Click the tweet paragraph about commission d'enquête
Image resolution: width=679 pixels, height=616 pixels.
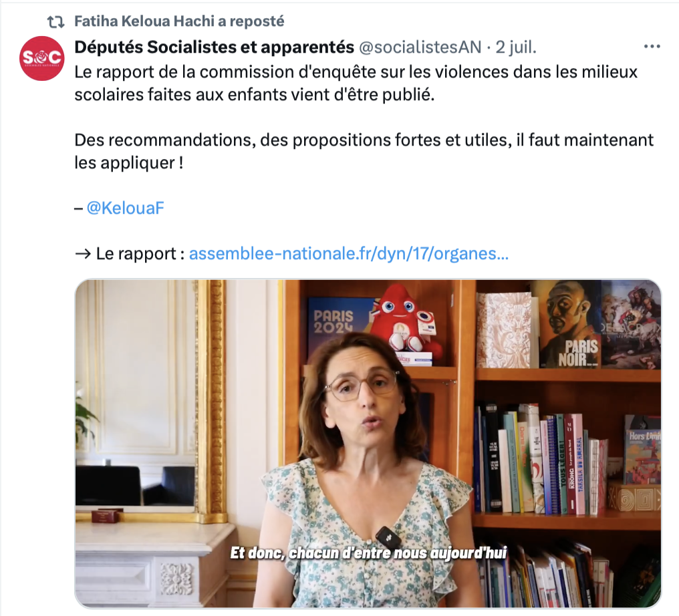click(x=356, y=83)
